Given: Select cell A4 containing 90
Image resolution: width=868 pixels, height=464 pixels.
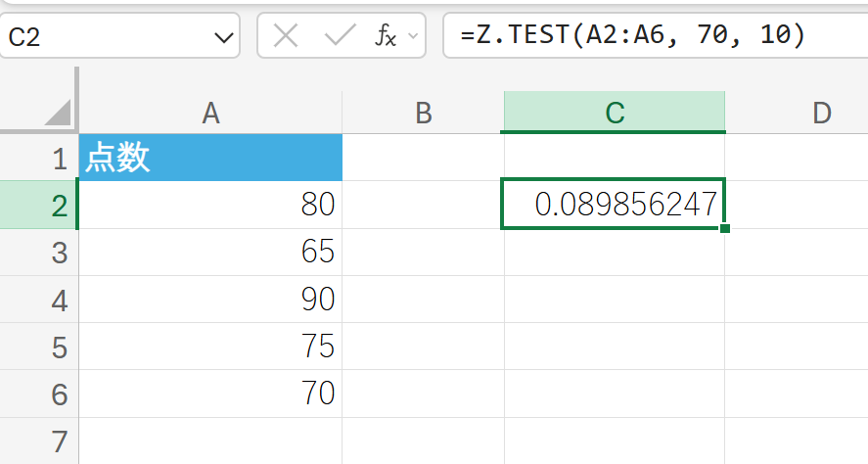Looking at the screenshot, I should [210, 300].
